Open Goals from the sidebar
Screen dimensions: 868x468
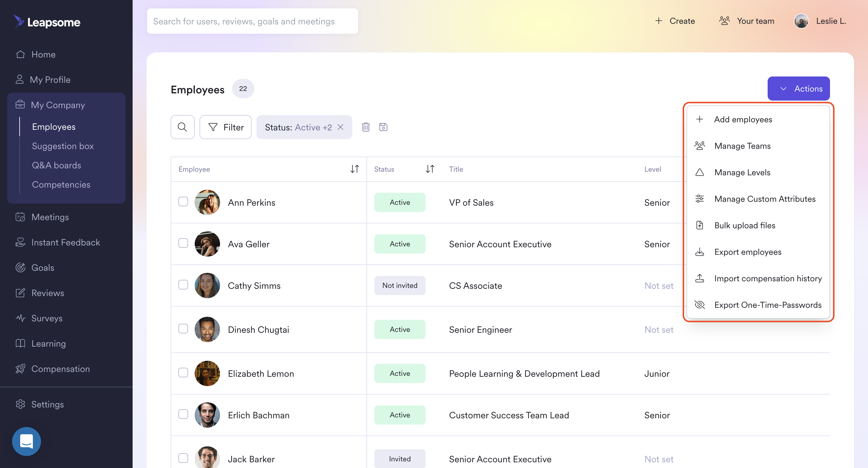click(42, 268)
